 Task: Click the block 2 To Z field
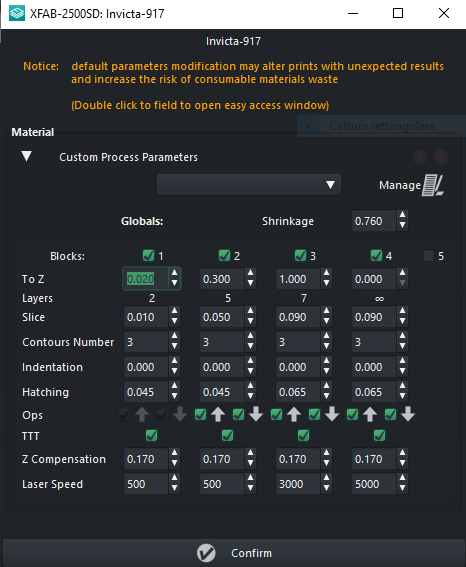click(222, 279)
